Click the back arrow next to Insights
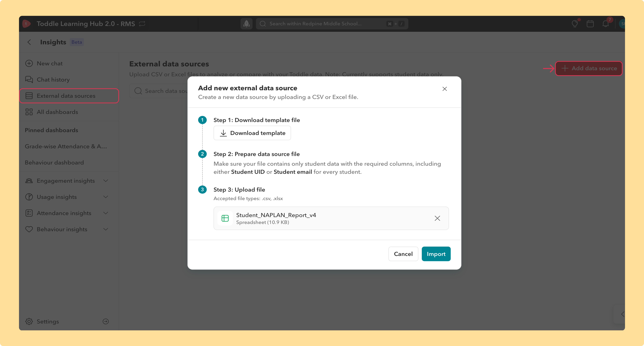Screen dimensions: 644x346 [x=29, y=42]
